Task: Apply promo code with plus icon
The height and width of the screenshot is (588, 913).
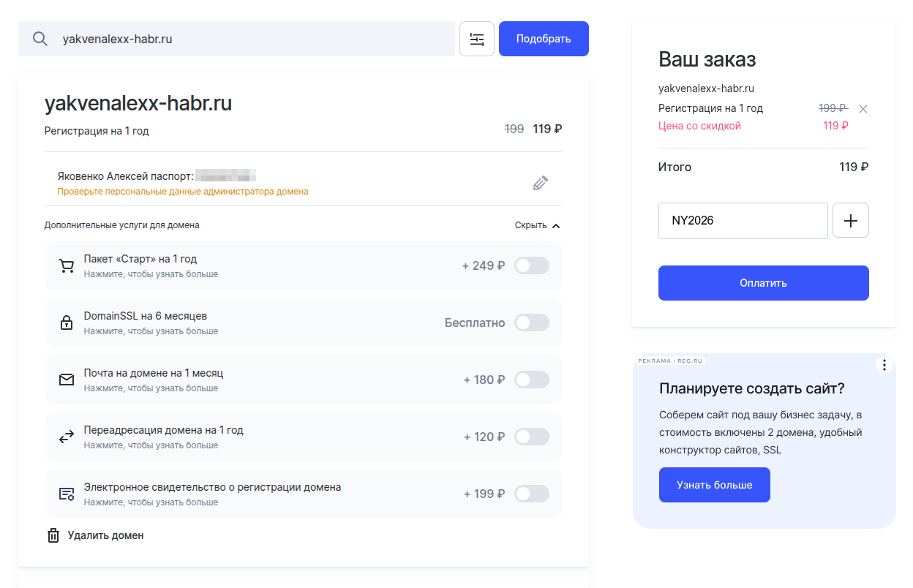Action: click(x=850, y=221)
